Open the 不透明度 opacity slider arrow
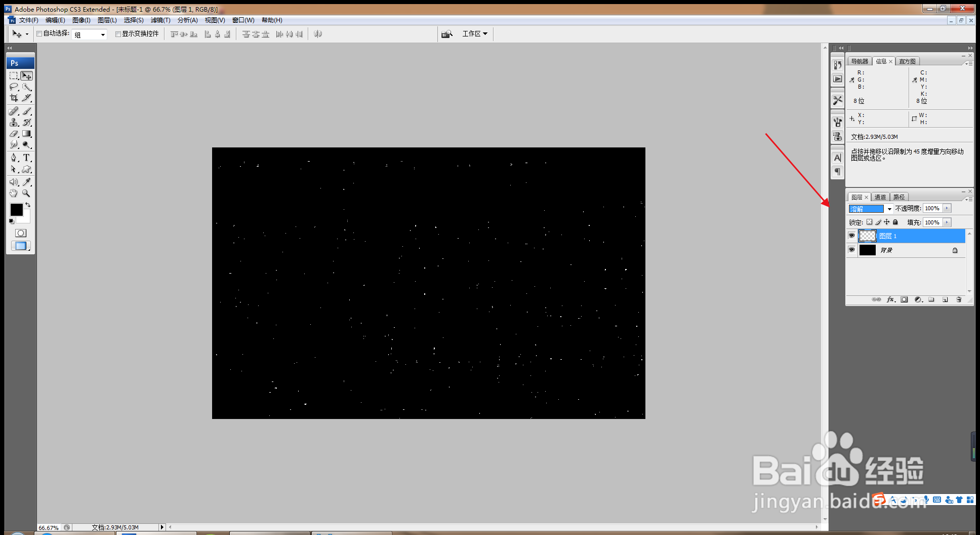 pyautogui.click(x=947, y=208)
